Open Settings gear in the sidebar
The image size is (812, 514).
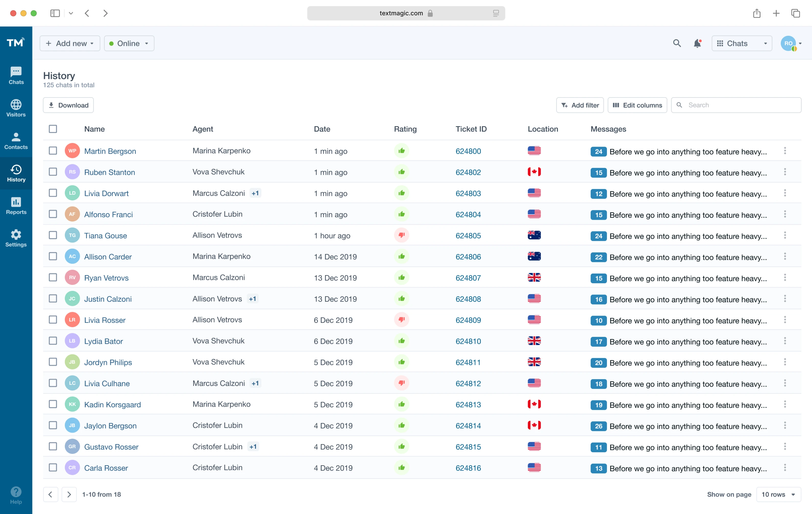(16, 238)
